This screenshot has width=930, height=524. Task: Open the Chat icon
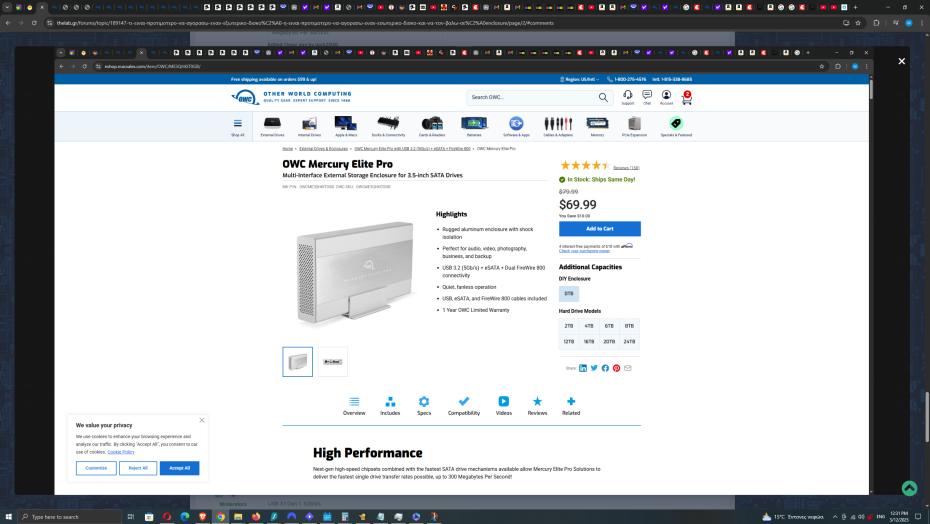[x=646, y=97]
